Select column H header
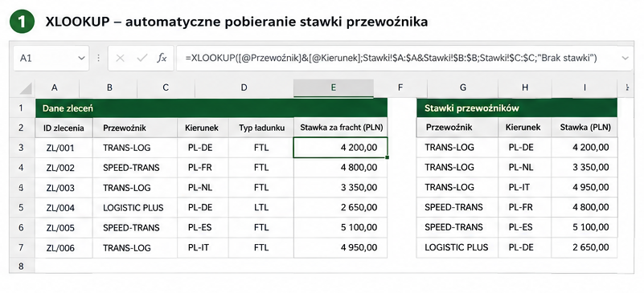Viewport: 644px width, 293px height. [x=525, y=87]
